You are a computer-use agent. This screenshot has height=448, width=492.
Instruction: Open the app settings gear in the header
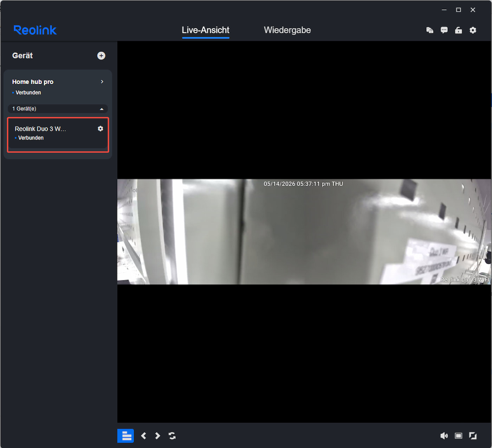[x=473, y=30]
